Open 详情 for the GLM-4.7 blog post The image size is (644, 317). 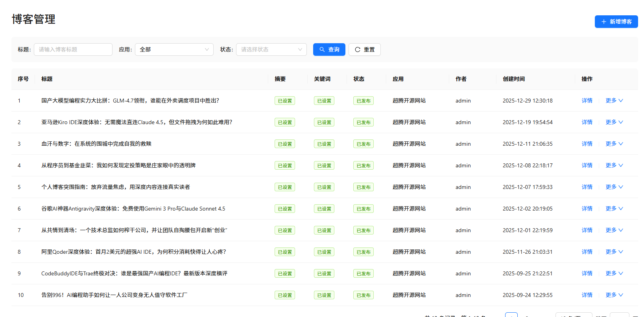click(x=587, y=101)
